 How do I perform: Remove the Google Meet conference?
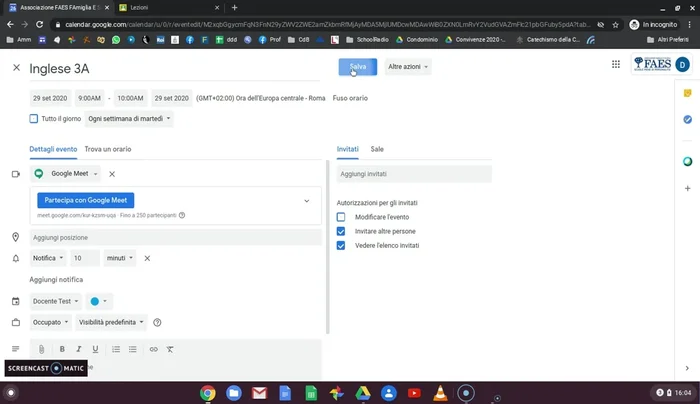click(x=112, y=174)
